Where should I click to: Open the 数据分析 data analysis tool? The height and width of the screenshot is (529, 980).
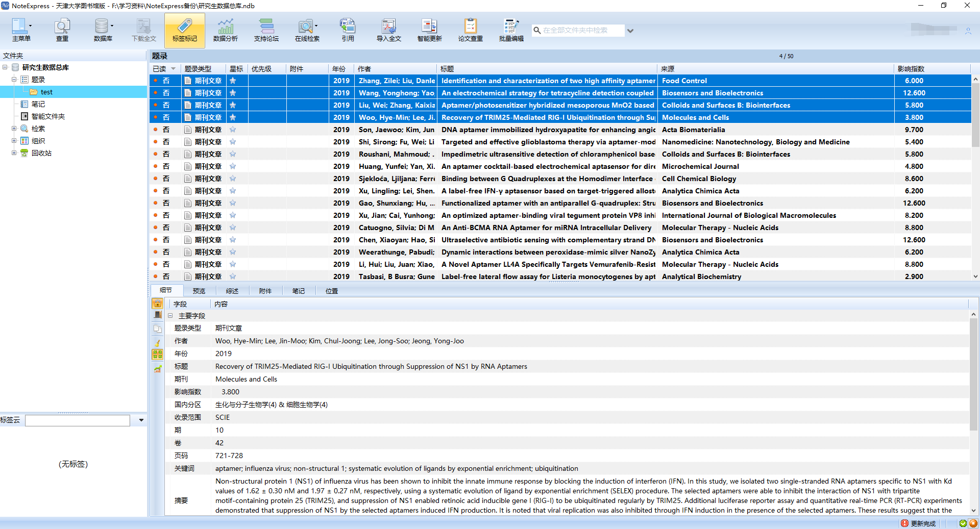pyautogui.click(x=226, y=30)
